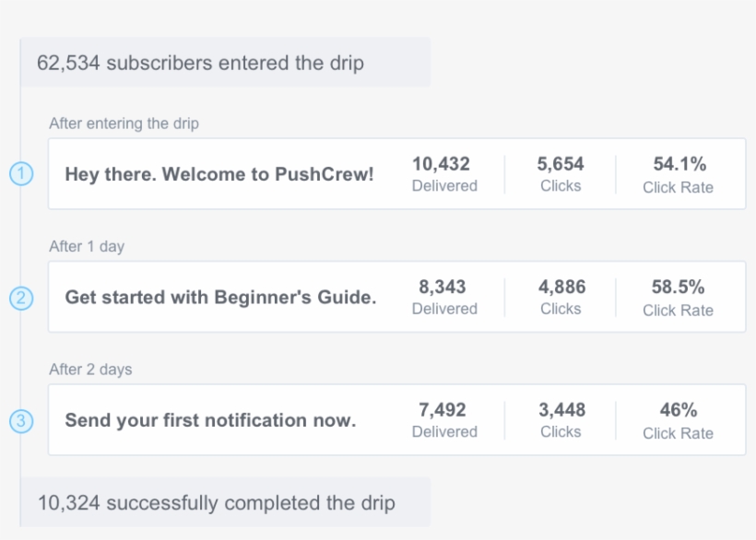Select the 46% Click Rate value
Screen dimensions: 756x540
(x=679, y=420)
